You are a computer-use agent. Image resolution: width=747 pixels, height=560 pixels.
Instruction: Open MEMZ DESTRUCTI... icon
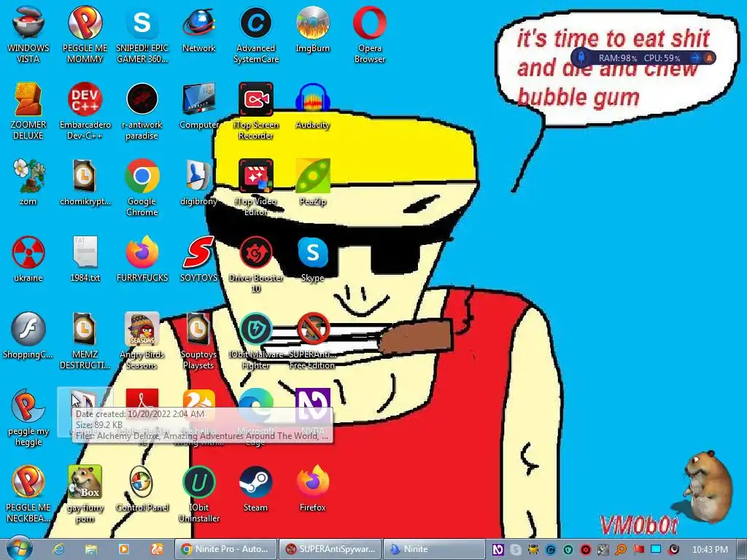[x=85, y=341]
